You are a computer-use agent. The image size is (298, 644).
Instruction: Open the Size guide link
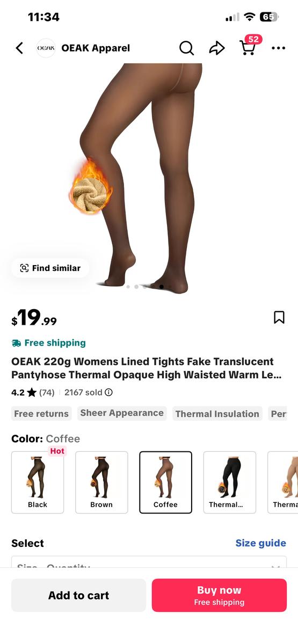pos(261,543)
